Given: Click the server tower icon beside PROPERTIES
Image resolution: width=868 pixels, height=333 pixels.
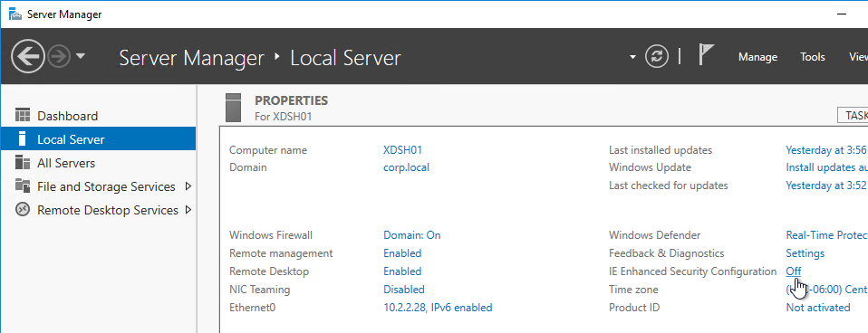Looking at the screenshot, I should pyautogui.click(x=234, y=108).
